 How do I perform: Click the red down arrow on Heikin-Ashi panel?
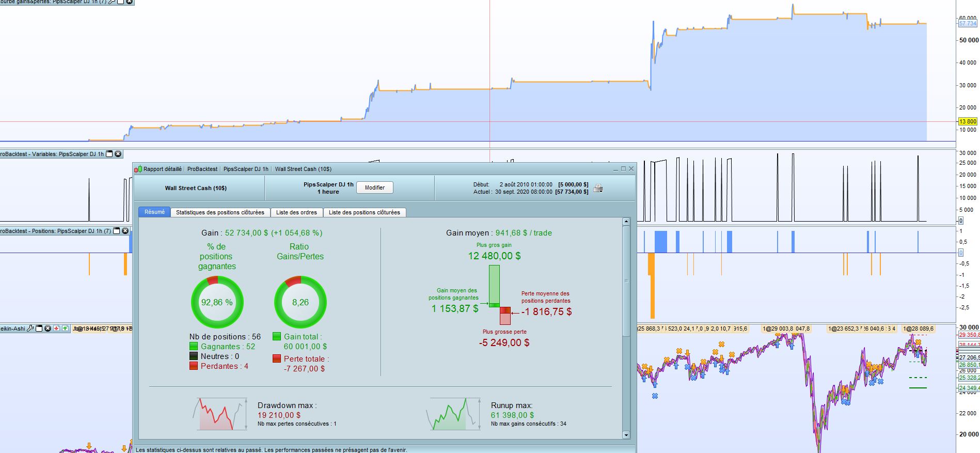coord(57,328)
